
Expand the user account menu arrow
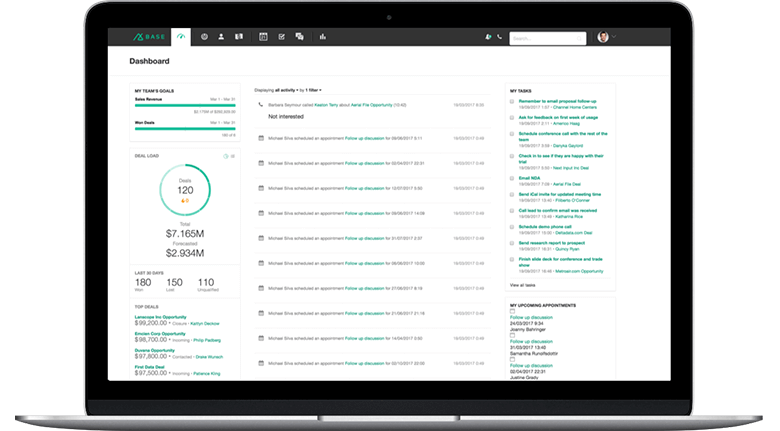pos(614,36)
